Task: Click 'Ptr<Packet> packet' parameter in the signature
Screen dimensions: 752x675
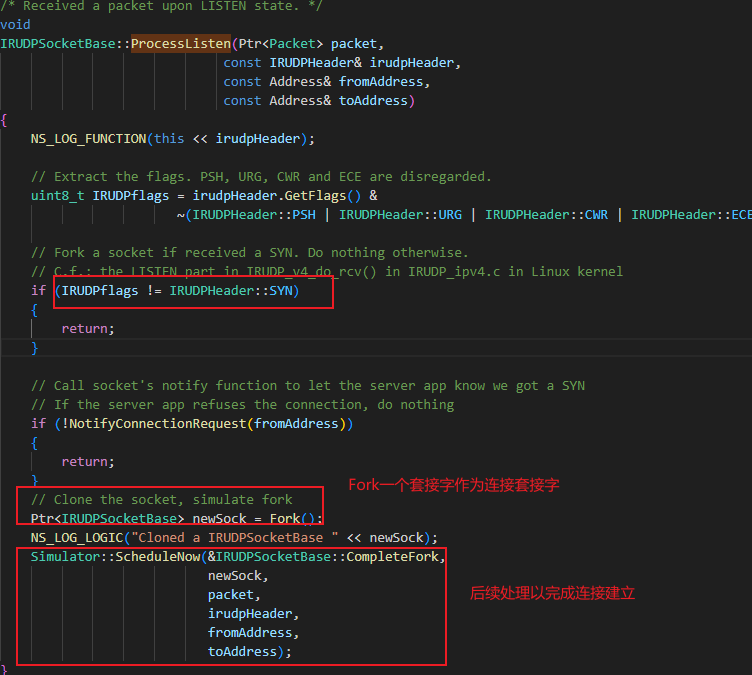Action: pyautogui.click(x=307, y=44)
